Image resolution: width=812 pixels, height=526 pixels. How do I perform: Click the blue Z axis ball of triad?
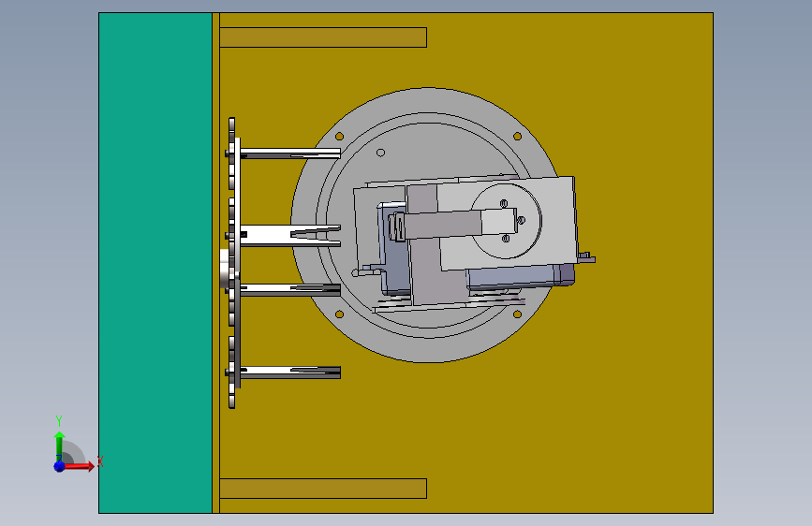[x=59, y=466]
